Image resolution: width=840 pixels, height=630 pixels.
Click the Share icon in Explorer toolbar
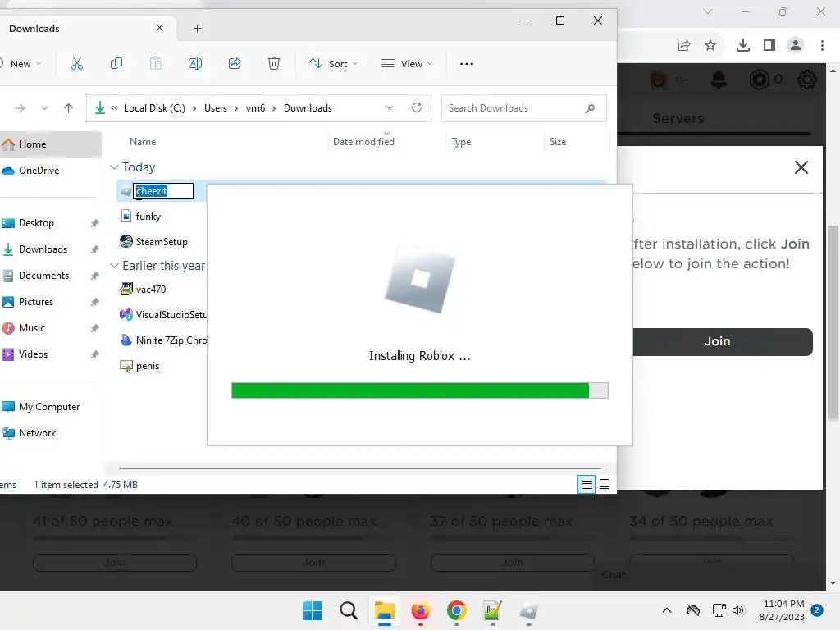(235, 64)
